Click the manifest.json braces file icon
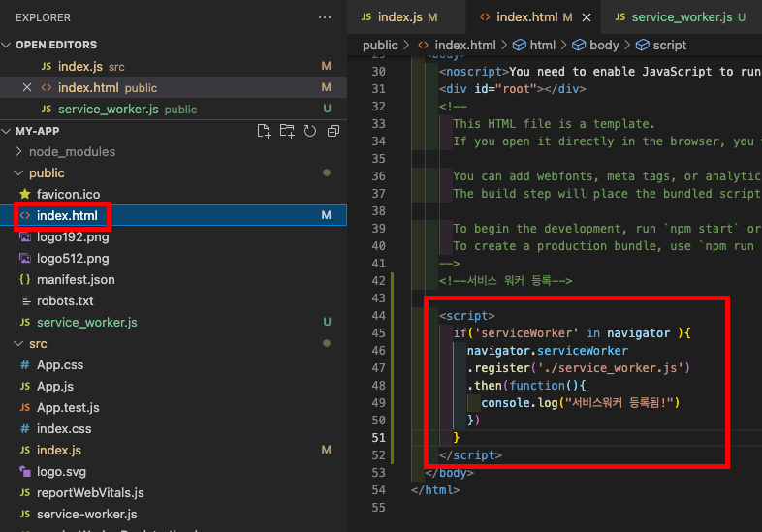The width and height of the screenshot is (762, 532). point(25,280)
